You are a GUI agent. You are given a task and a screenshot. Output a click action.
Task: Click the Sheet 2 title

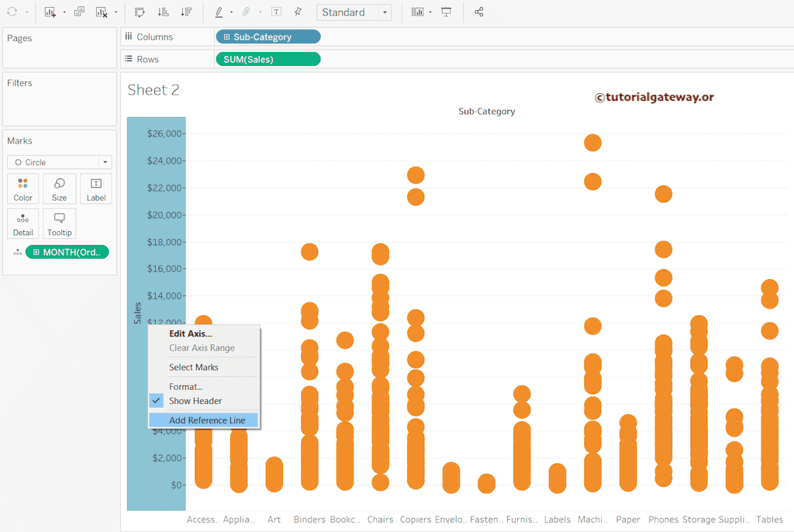[x=154, y=90]
